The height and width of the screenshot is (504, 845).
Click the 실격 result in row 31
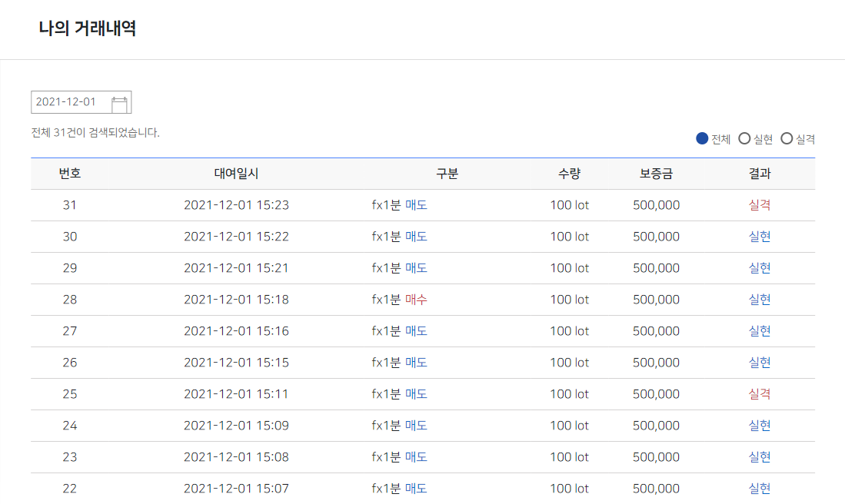760,204
